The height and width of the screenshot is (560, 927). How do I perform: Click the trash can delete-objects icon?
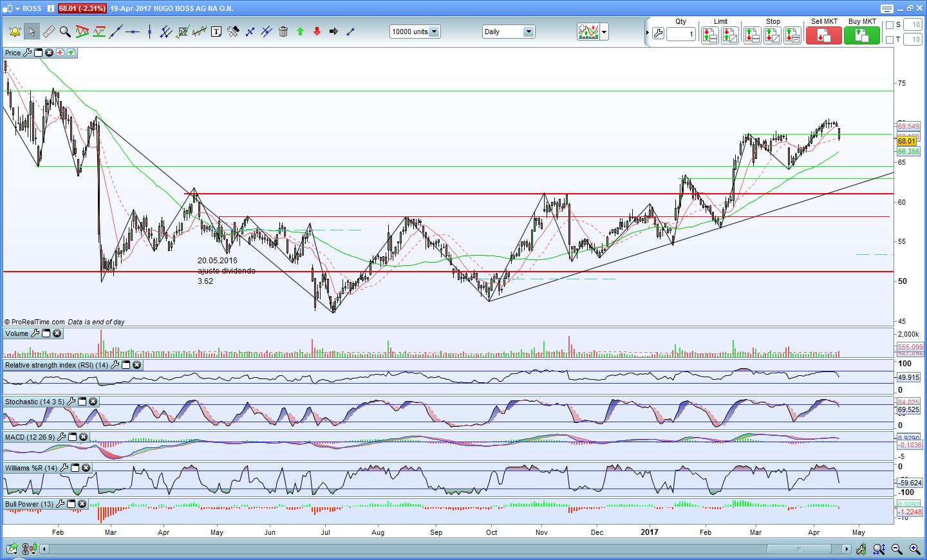pos(283,32)
